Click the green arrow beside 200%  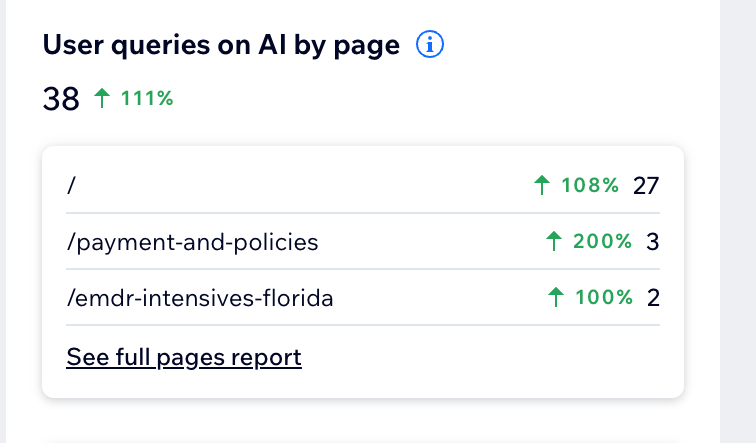coord(554,241)
